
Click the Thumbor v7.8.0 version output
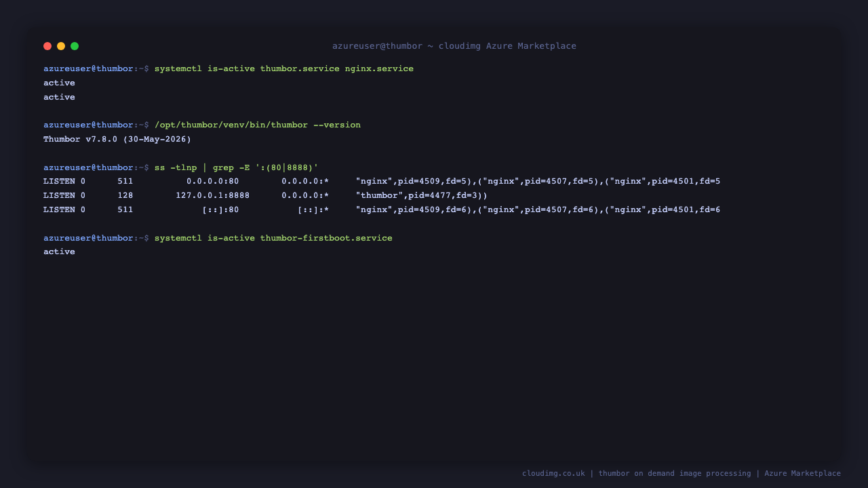(117, 140)
